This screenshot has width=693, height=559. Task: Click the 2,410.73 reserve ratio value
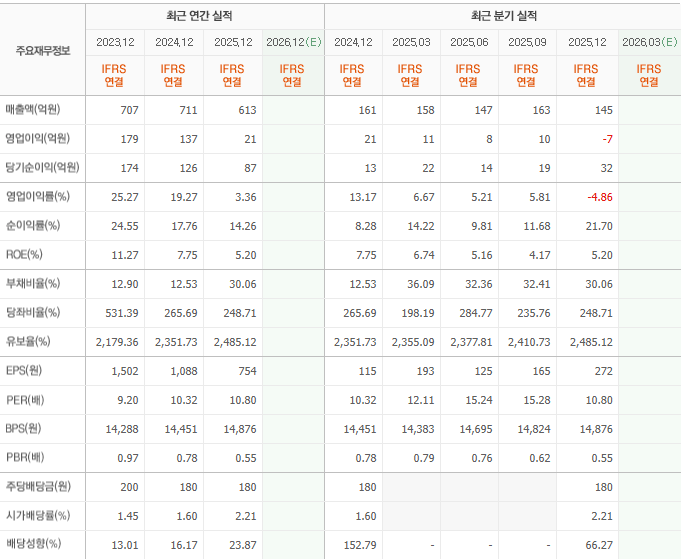(x=529, y=342)
